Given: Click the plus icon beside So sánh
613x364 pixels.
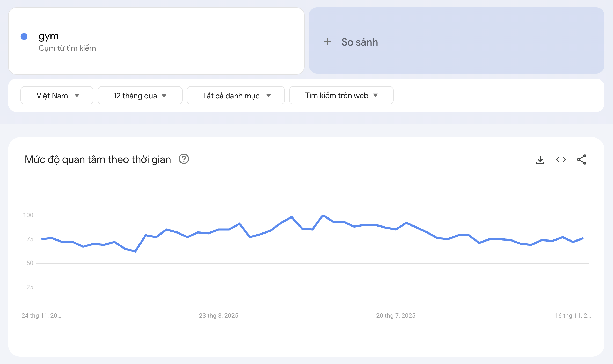Looking at the screenshot, I should coord(327,42).
